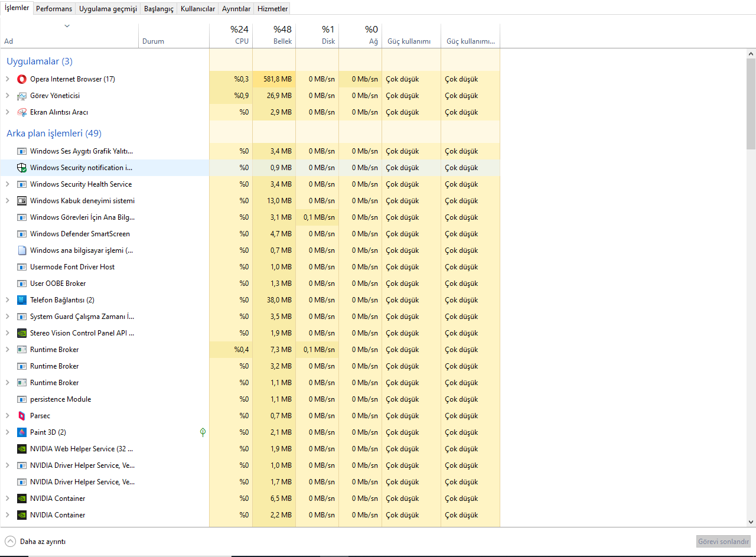Expand Windows Kabuk deneyimi sistemi entry
This screenshot has height=557, width=756.
click(8, 201)
